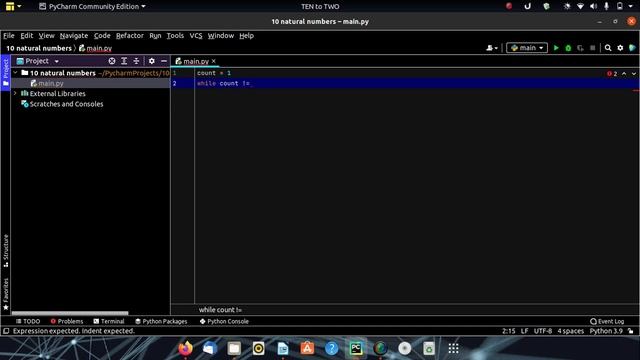
Task: Collapse the 10 natural numbers project folder
Action: tap(16, 73)
